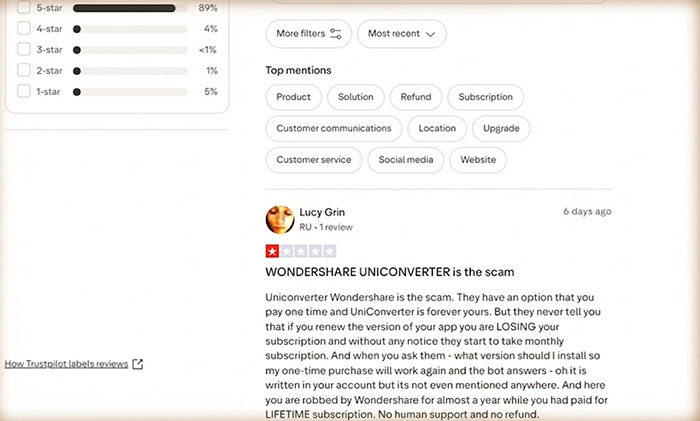Click the 6 days ago timestamp

coord(587,212)
